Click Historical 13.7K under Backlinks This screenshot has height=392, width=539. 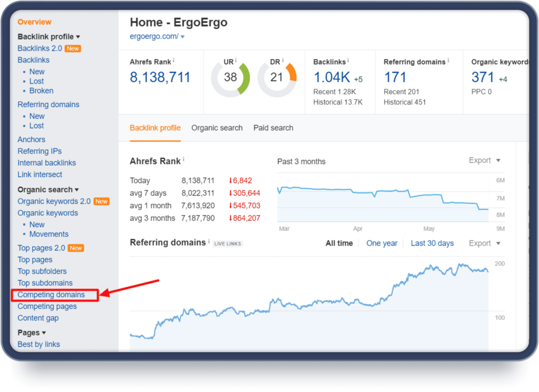(x=338, y=102)
